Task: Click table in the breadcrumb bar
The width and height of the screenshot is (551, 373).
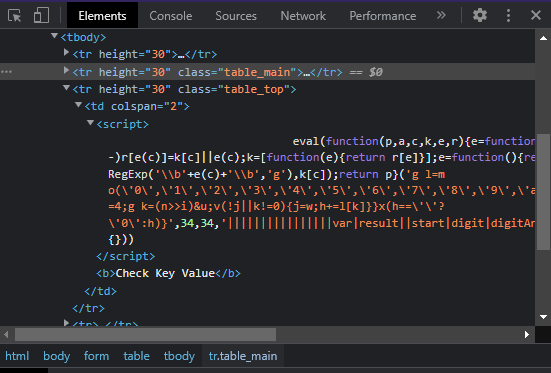Action: 136,356
